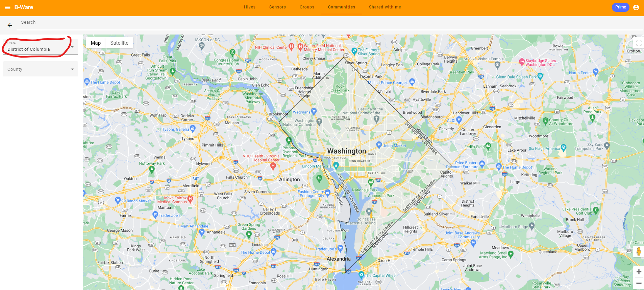Toggle fullscreen map view

pyautogui.click(x=639, y=43)
